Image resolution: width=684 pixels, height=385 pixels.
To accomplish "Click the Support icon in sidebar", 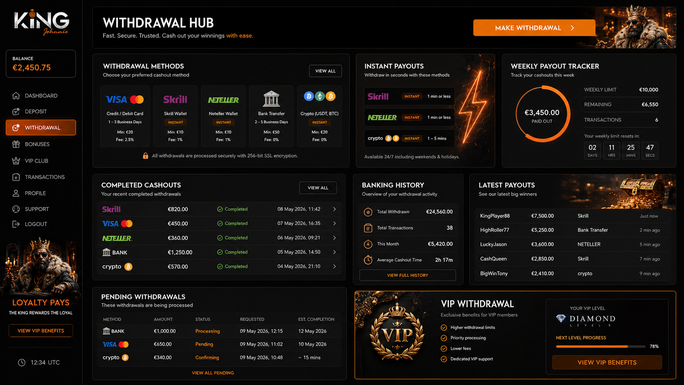I will [16, 209].
